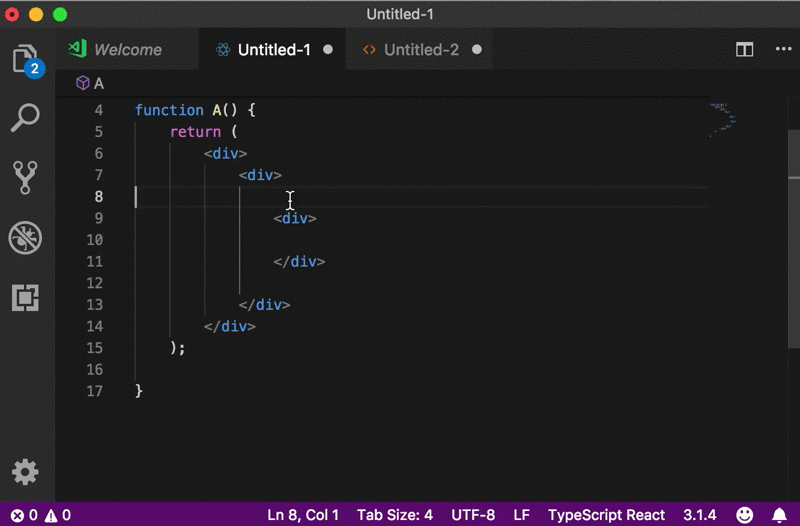Viewport: 800px width, 526px height.
Task: Click the opening div tag on line 7
Action: (x=260, y=175)
